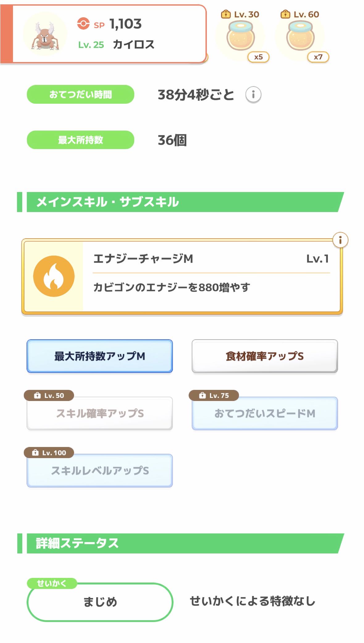This screenshot has width=364, height=643.
Task: Select locked おてつだいスピードM subskill
Action: (265, 414)
